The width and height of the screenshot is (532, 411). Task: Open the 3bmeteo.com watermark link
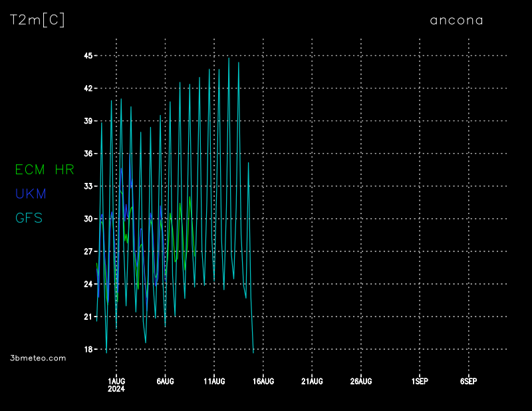pos(38,358)
